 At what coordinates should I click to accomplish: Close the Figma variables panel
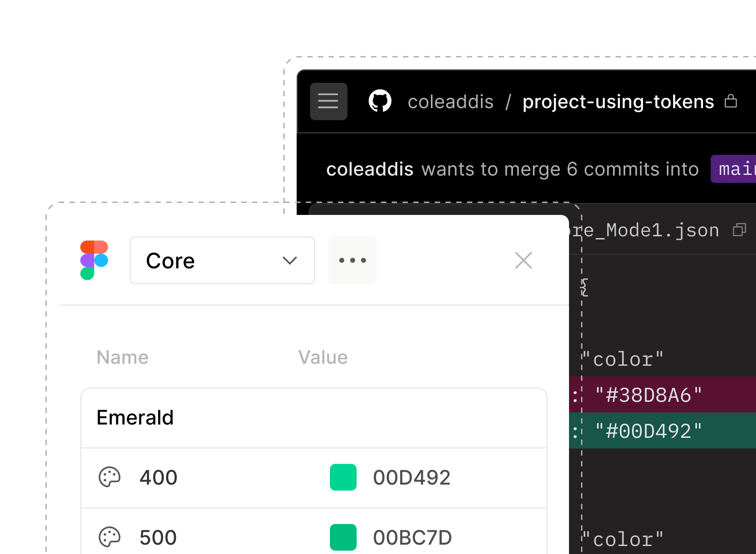523,260
